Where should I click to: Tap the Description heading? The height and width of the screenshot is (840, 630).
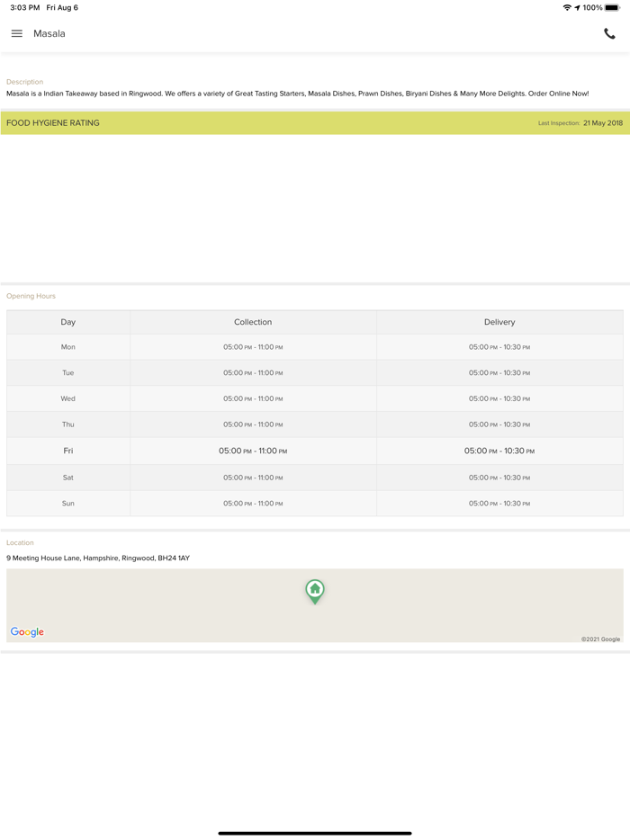pos(24,82)
